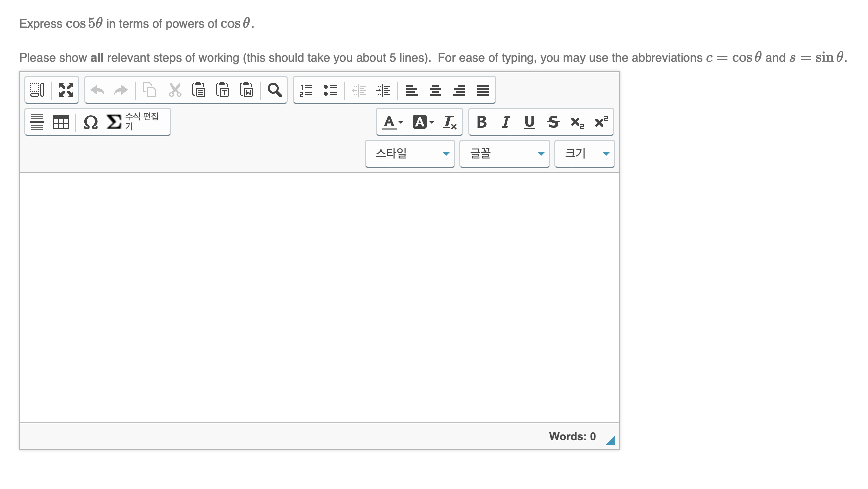Viewport: 868px width, 489px height.
Task: Open the equation editor (수식 편집기)
Action: 133,122
